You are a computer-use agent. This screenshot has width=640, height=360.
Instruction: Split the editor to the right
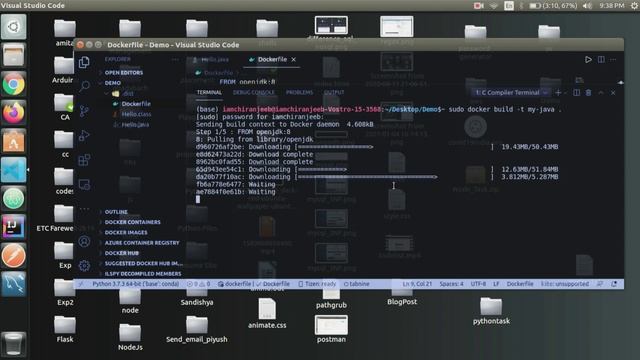pyautogui.click(x=601, y=60)
